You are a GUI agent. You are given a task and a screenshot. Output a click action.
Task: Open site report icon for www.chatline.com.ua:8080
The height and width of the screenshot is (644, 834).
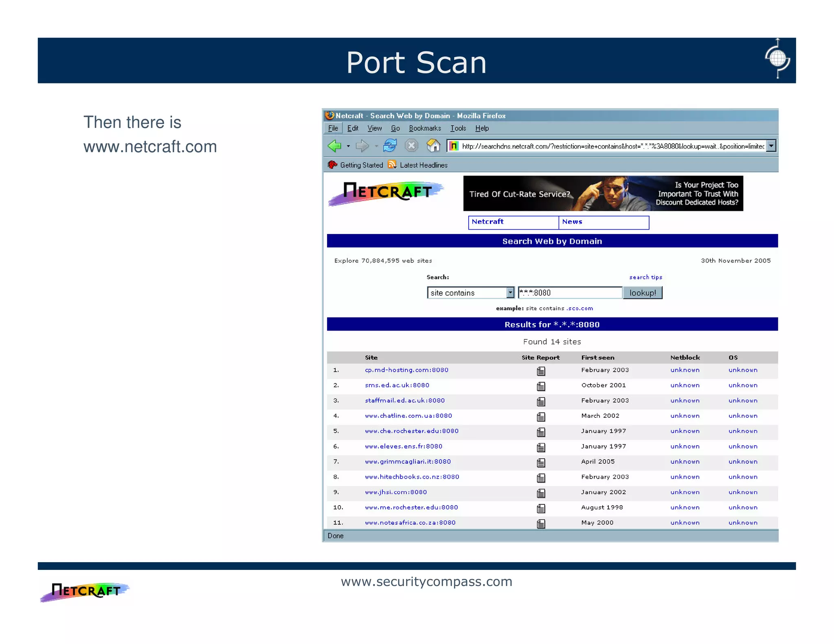[x=541, y=416]
